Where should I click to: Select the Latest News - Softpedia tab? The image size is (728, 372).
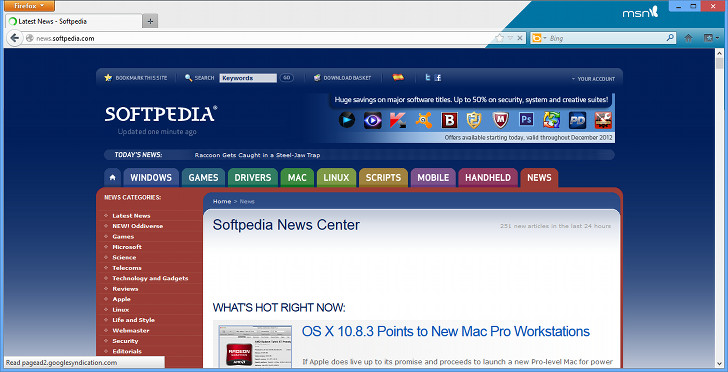(x=74, y=21)
